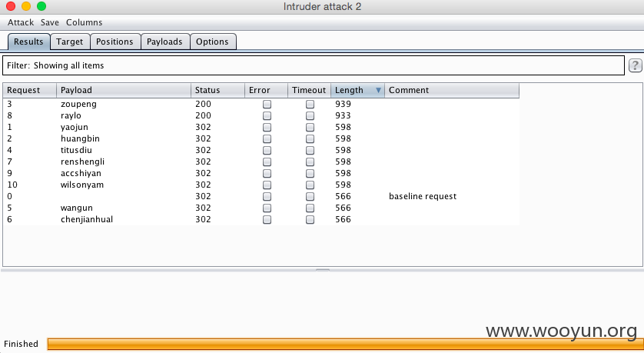This screenshot has width=644, height=353.
Task: Select the accshiyan payload row
Action: tap(261, 173)
